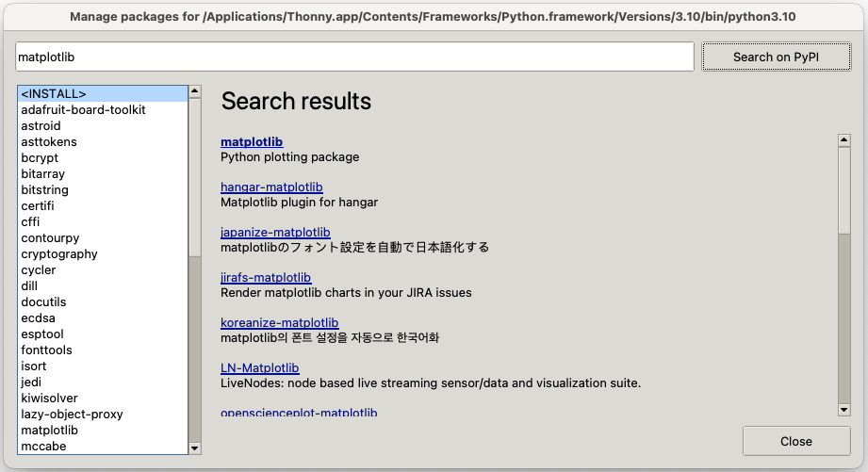Screen dimensions: 868x472
Task: Select ecdsa in the package list
Action: tap(103, 318)
